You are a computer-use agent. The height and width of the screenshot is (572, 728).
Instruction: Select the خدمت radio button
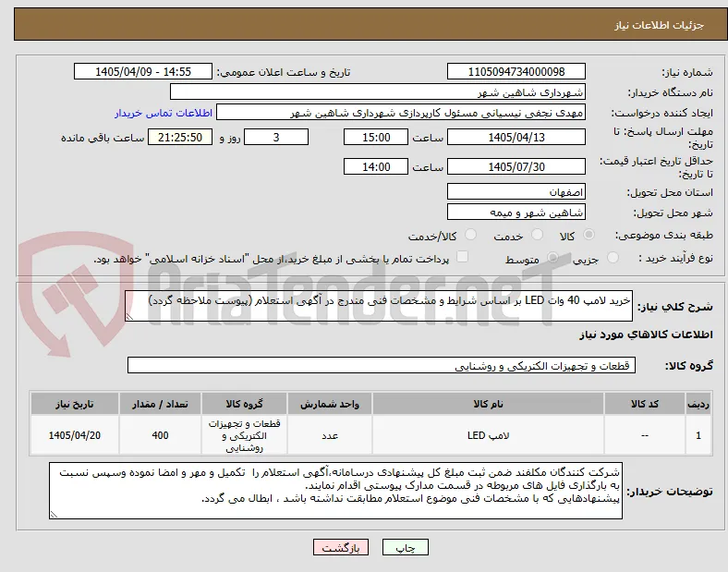click(x=537, y=235)
